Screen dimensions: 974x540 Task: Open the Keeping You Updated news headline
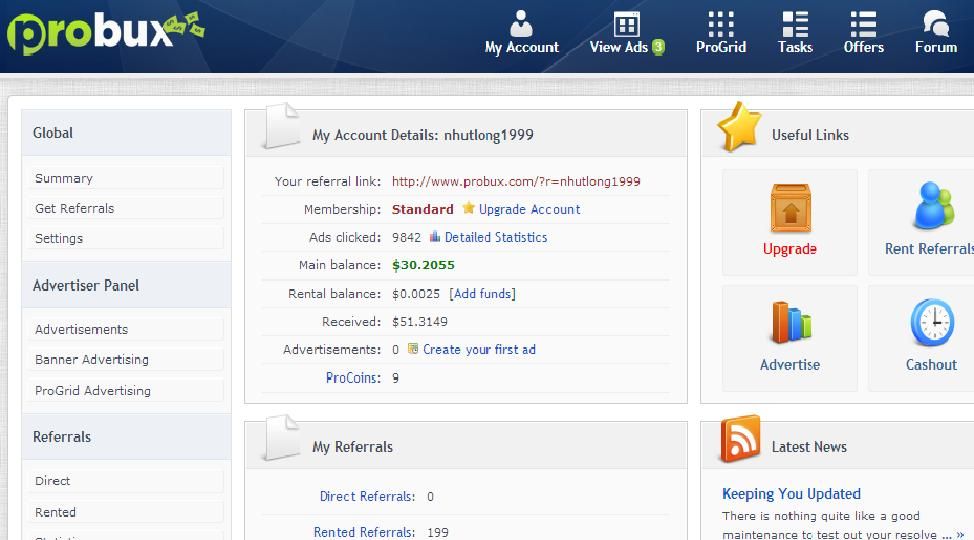[x=791, y=493]
